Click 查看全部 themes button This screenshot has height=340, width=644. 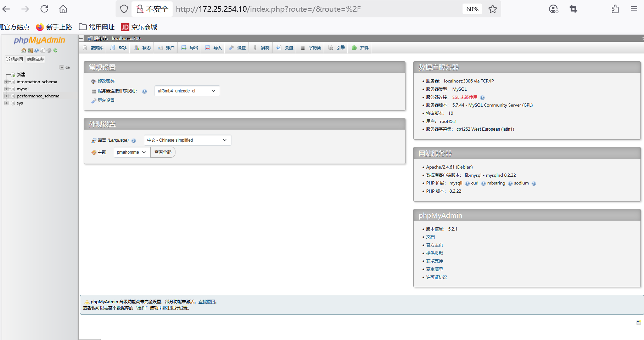163,152
